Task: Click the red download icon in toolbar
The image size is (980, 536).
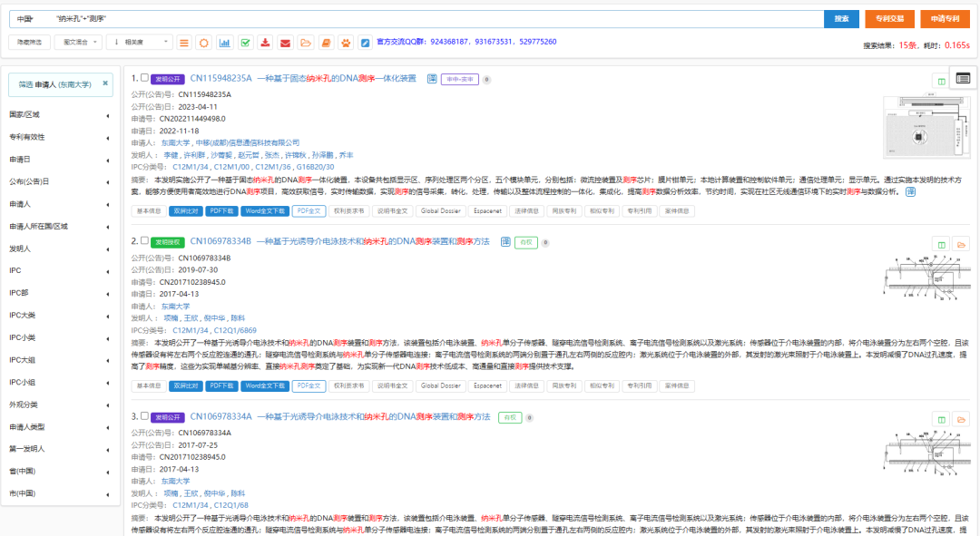Action: click(x=265, y=43)
